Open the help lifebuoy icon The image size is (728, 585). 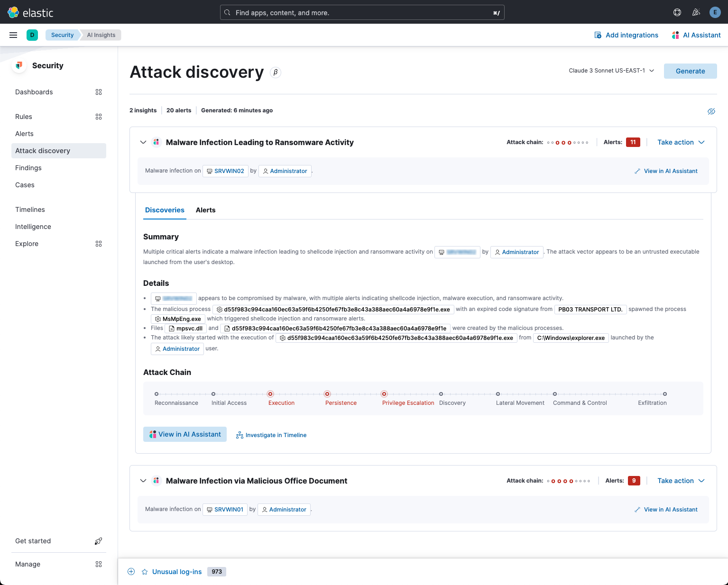coord(677,12)
